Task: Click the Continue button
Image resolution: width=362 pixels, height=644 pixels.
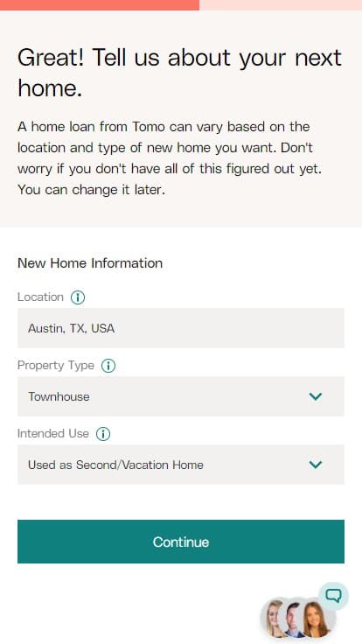Action: 181,542
